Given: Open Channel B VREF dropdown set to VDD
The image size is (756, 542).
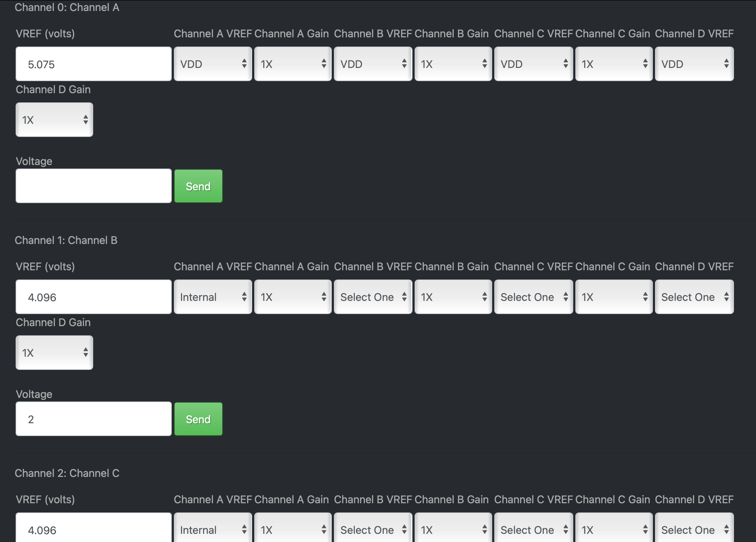Looking at the screenshot, I should (373, 64).
